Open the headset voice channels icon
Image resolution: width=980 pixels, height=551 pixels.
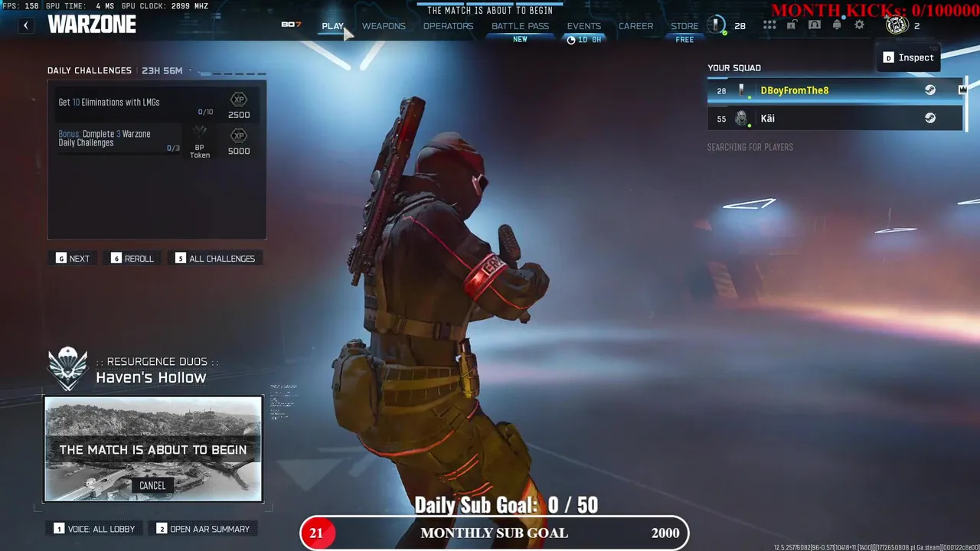click(x=815, y=25)
